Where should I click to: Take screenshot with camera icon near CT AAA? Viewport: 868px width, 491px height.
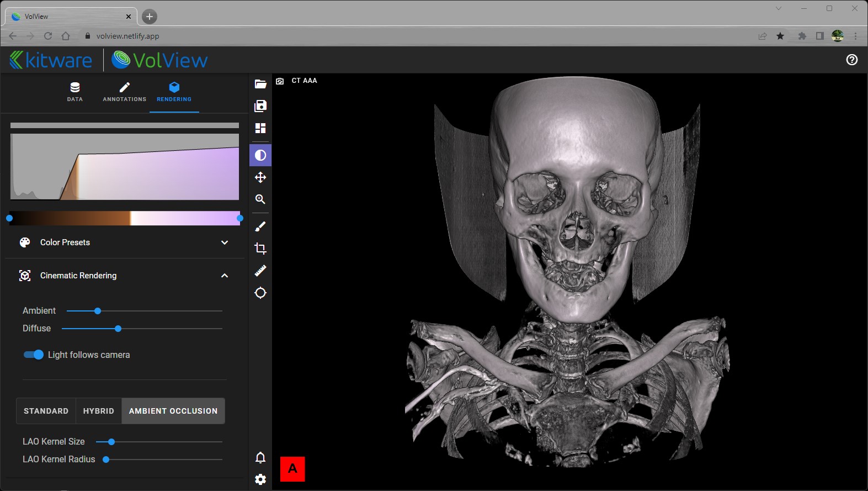[x=280, y=81]
